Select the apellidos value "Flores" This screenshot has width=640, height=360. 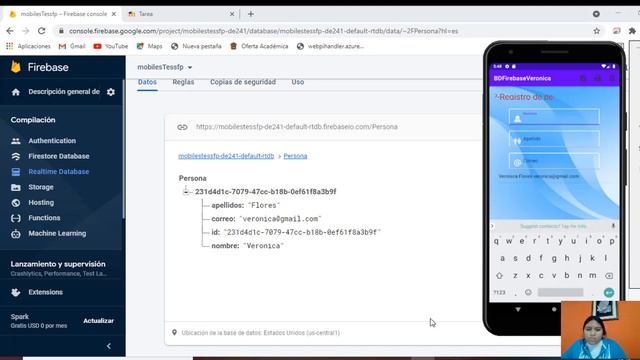(x=264, y=205)
